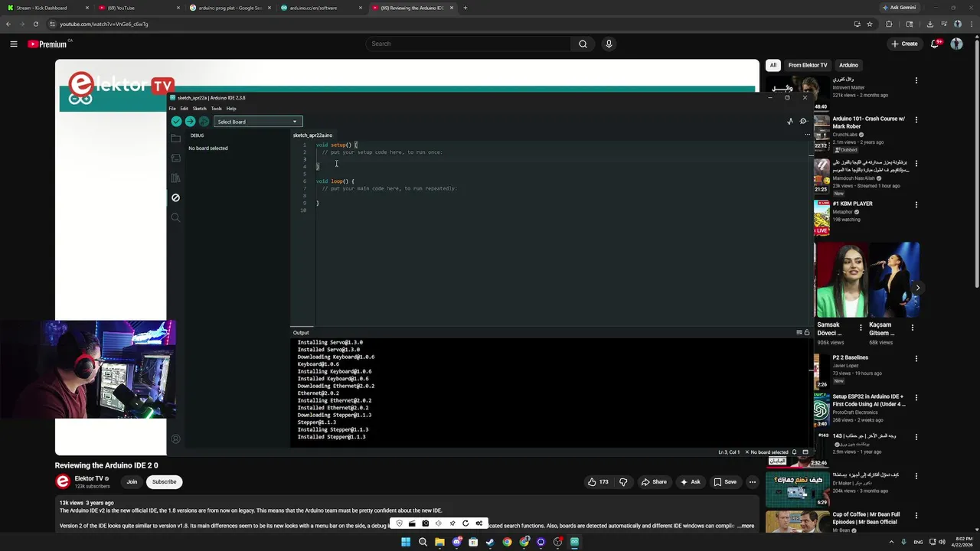
Task: Open the Edit menu in Arduino IDE
Action: point(184,109)
